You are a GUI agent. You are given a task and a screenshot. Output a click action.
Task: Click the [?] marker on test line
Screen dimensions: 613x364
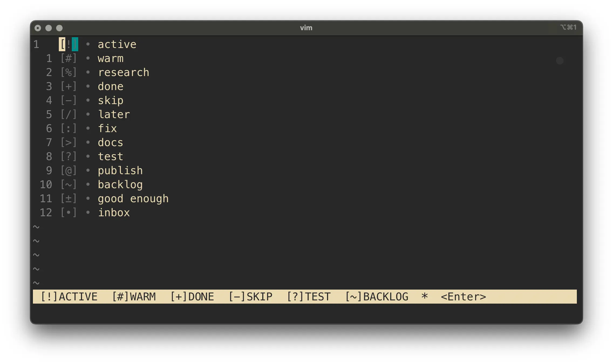[69, 157]
